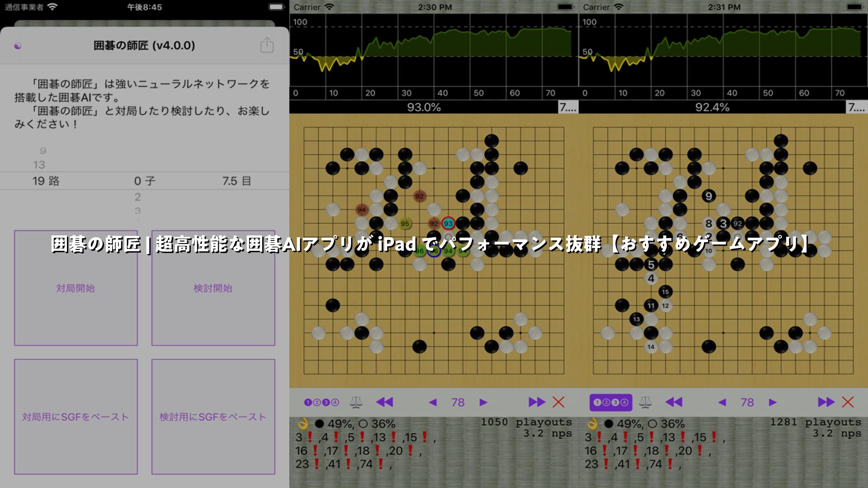Image resolution: width=868 pixels, height=488 pixels.
Task: Choose handicap 2 in picker
Action: (138, 197)
